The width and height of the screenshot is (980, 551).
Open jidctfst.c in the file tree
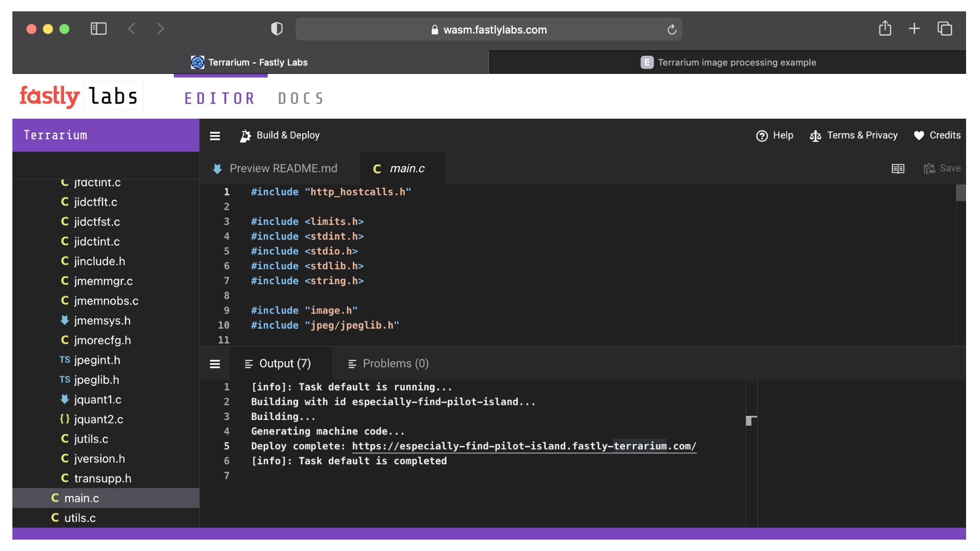pyautogui.click(x=106, y=222)
